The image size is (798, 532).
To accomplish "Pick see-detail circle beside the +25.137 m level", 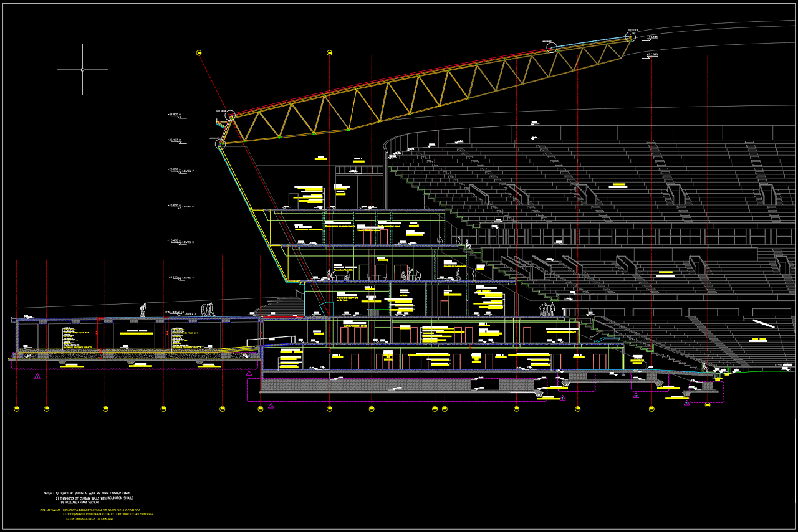I will coord(220,144).
